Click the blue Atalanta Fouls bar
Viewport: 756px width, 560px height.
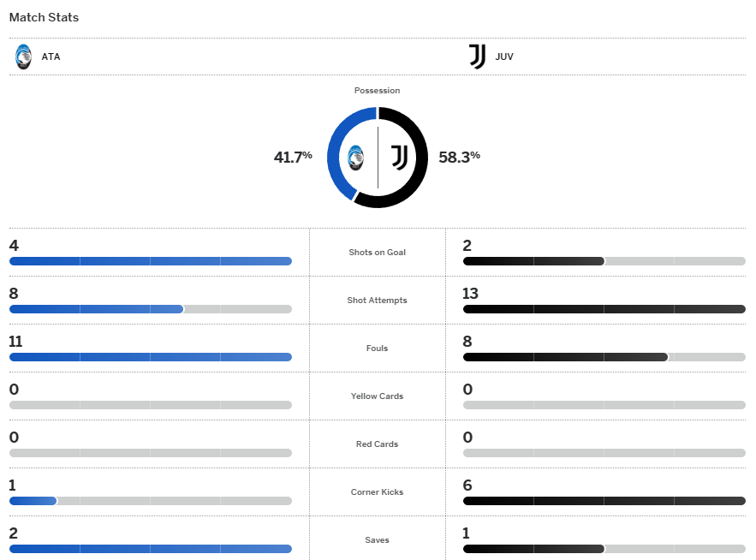tap(151, 357)
